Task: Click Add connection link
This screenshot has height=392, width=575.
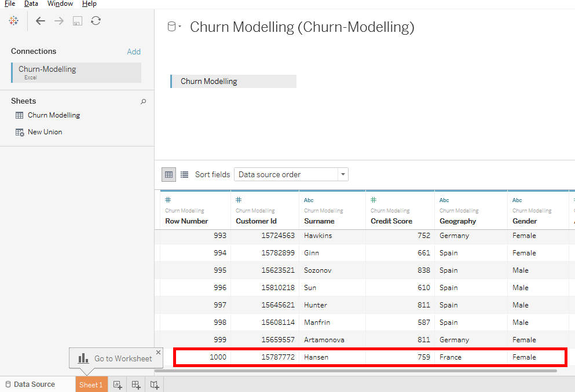Action: (134, 52)
